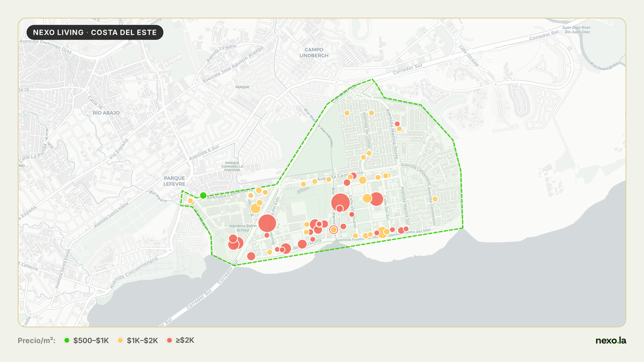The width and height of the screenshot is (644, 362).
Task: Click the RÍO ABAJO neighborhood label
Action: (x=106, y=113)
